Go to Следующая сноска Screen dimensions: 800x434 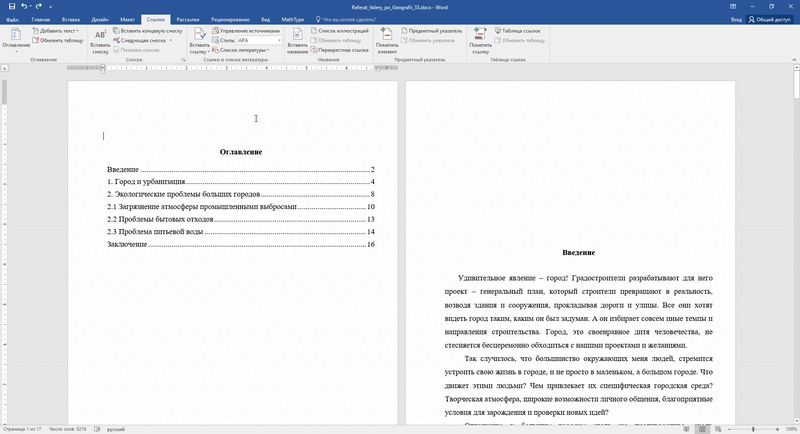point(139,40)
